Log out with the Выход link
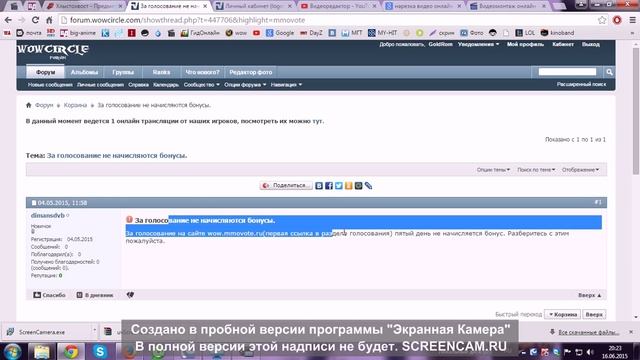 click(x=591, y=44)
